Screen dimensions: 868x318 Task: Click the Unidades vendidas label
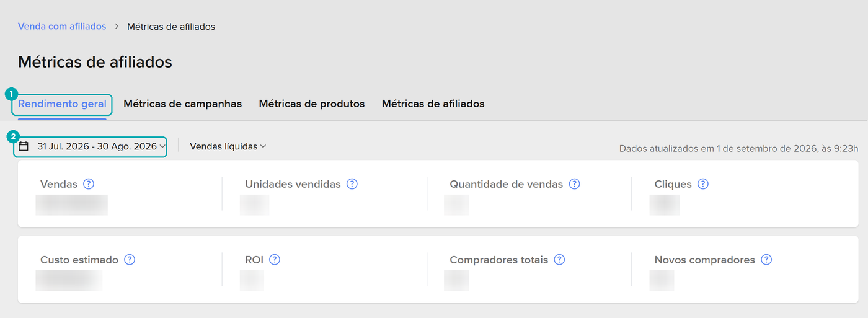[293, 184]
